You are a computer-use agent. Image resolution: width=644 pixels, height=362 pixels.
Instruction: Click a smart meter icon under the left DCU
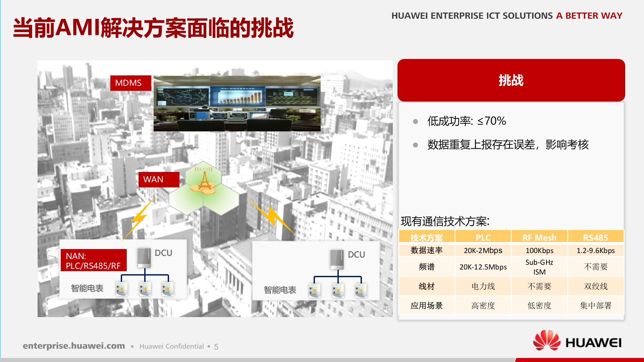(x=122, y=289)
